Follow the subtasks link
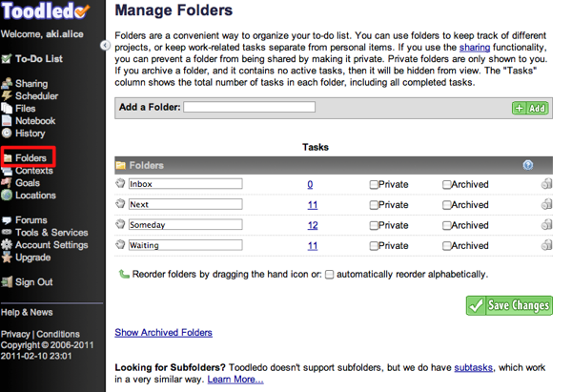The image size is (572, 392). 473,367
